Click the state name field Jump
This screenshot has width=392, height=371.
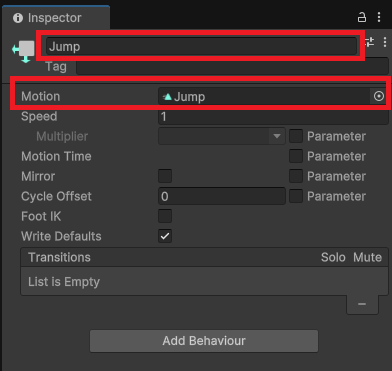click(201, 46)
